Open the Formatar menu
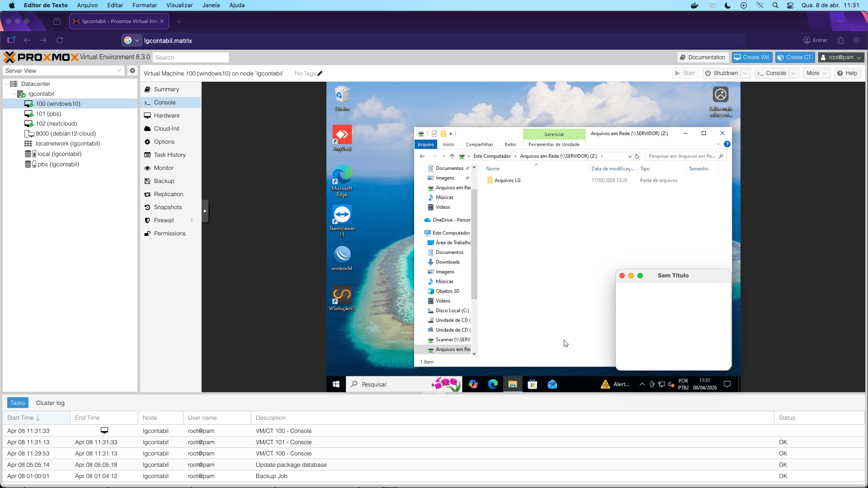Screen dimensions: 868x488 pos(145,5)
